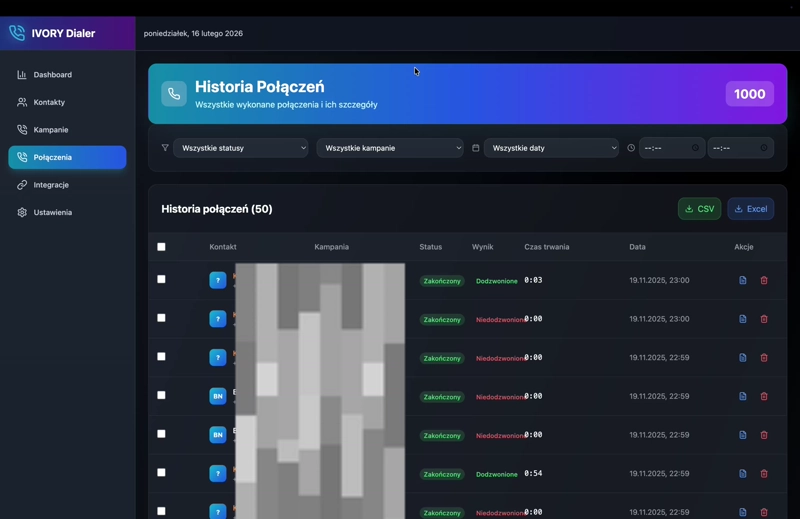
Task: Select the checkbox for the 0:54 call row
Action: [x=161, y=473]
